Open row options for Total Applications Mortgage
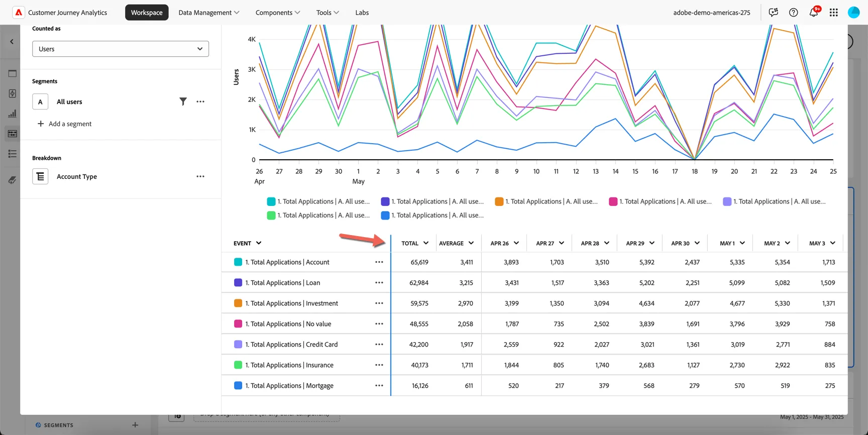The height and width of the screenshot is (435, 868). [379, 386]
